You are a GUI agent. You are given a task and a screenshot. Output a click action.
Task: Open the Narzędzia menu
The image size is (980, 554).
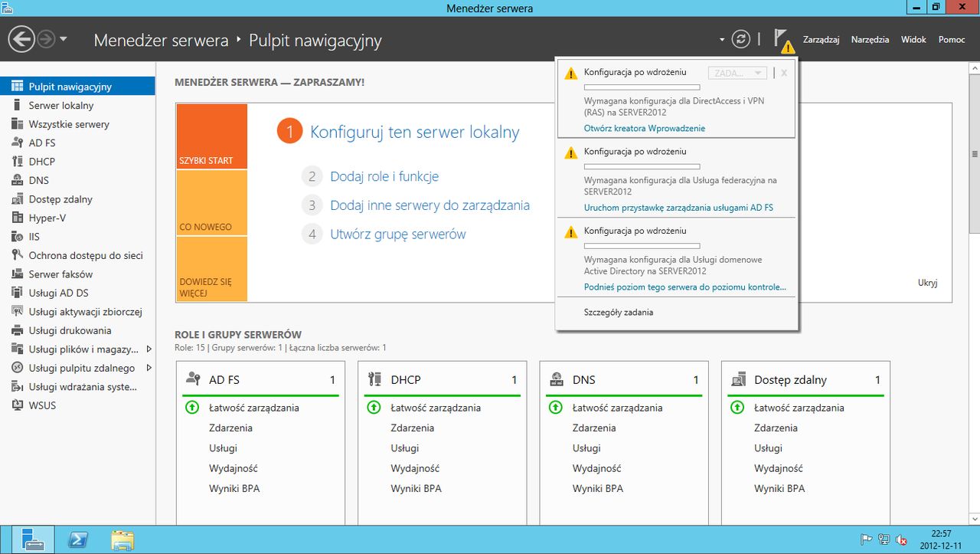pyautogui.click(x=870, y=39)
